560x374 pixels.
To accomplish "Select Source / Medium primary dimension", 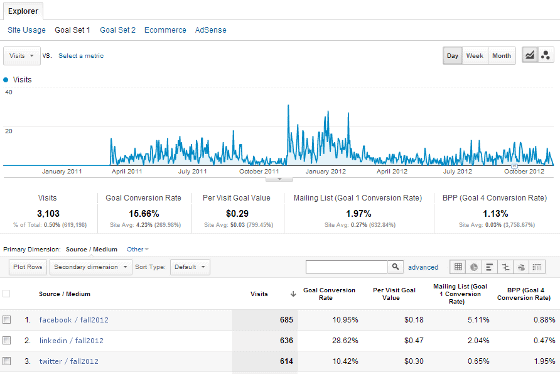I will pos(91,249).
